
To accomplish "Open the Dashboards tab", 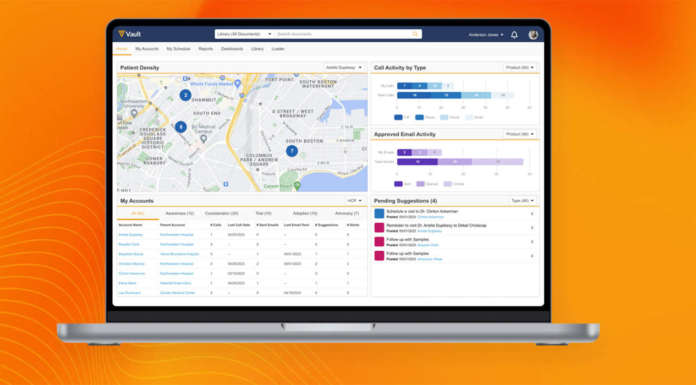I will [x=232, y=49].
